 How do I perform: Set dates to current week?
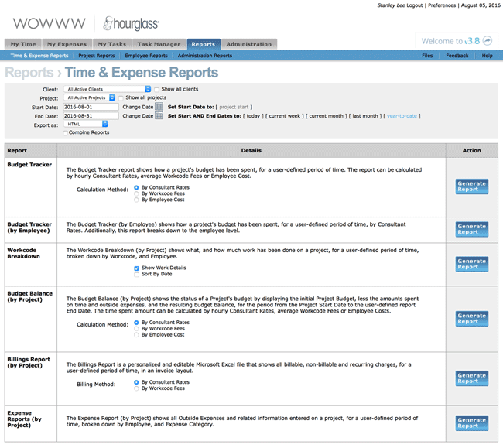(285, 116)
